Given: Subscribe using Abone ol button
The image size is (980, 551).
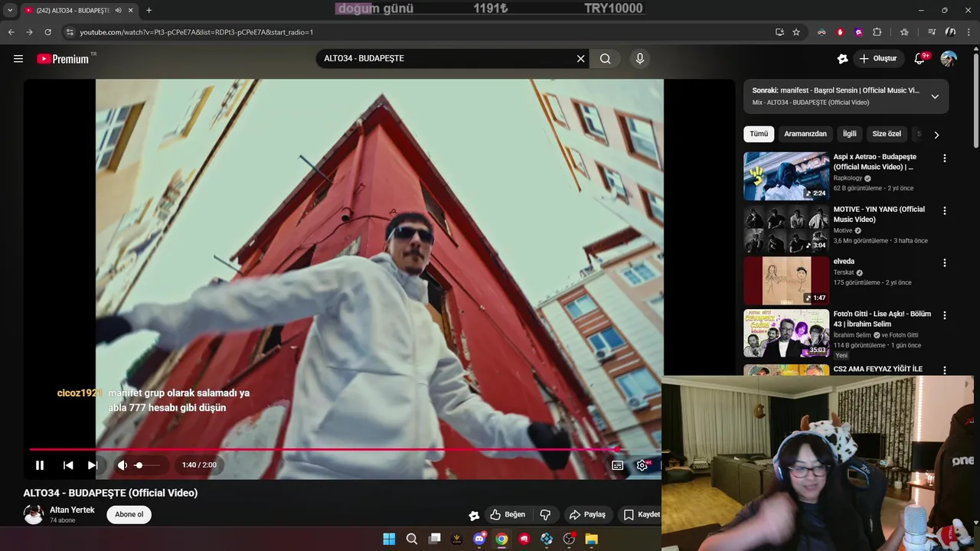Looking at the screenshot, I should [x=129, y=514].
